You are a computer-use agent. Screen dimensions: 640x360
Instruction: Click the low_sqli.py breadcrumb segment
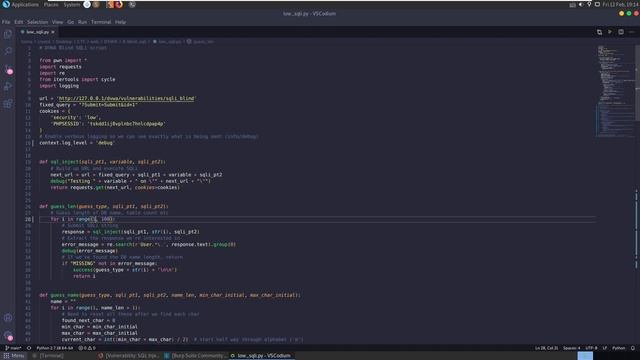click(167, 42)
